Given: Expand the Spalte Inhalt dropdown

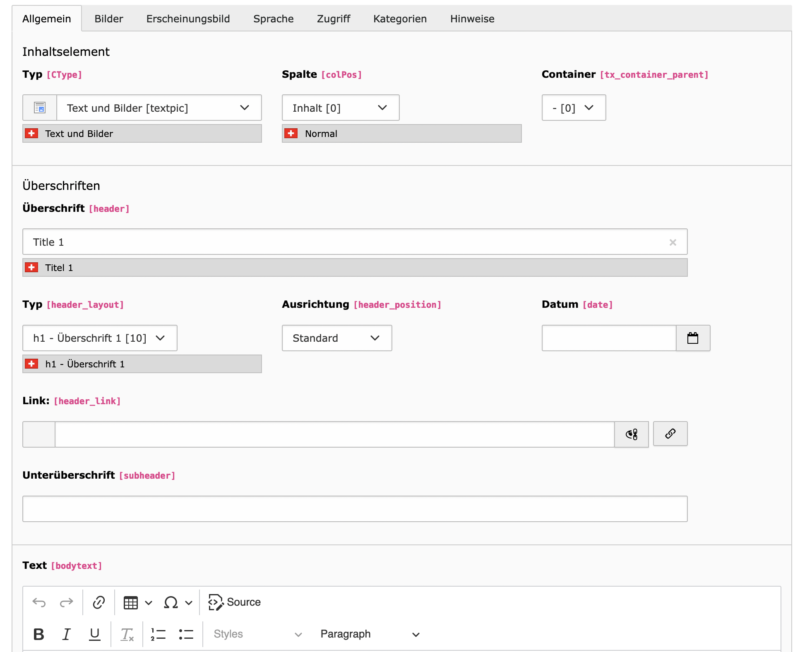Looking at the screenshot, I should 340,108.
